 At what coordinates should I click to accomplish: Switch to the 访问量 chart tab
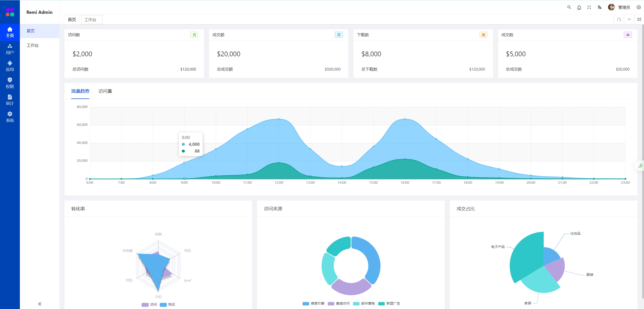click(x=105, y=91)
